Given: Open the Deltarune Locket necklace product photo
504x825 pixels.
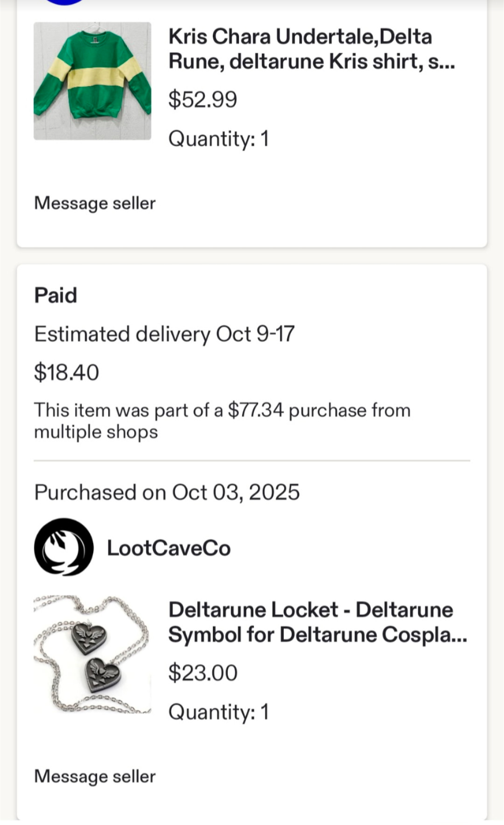Looking at the screenshot, I should coord(92,654).
